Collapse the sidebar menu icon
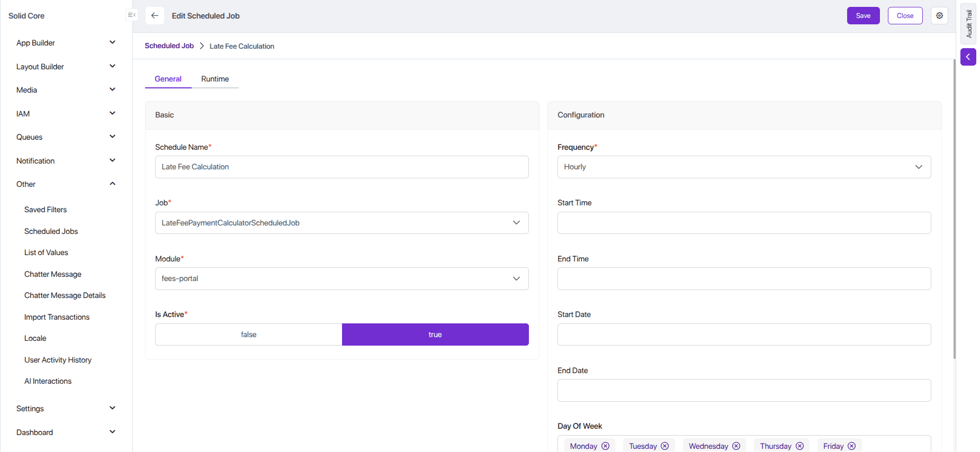 (x=132, y=15)
